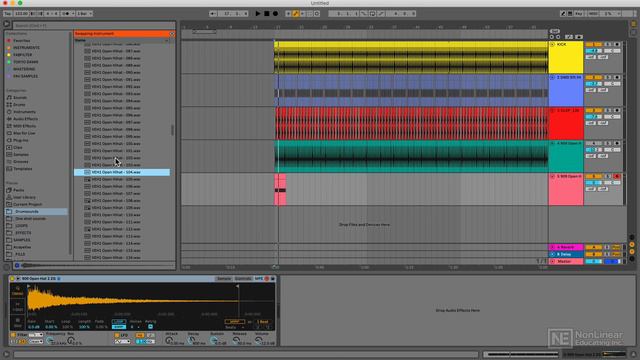The width and height of the screenshot is (640, 360).
Task: Solo the 2 DMD 505 HH track
Action: (608, 78)
